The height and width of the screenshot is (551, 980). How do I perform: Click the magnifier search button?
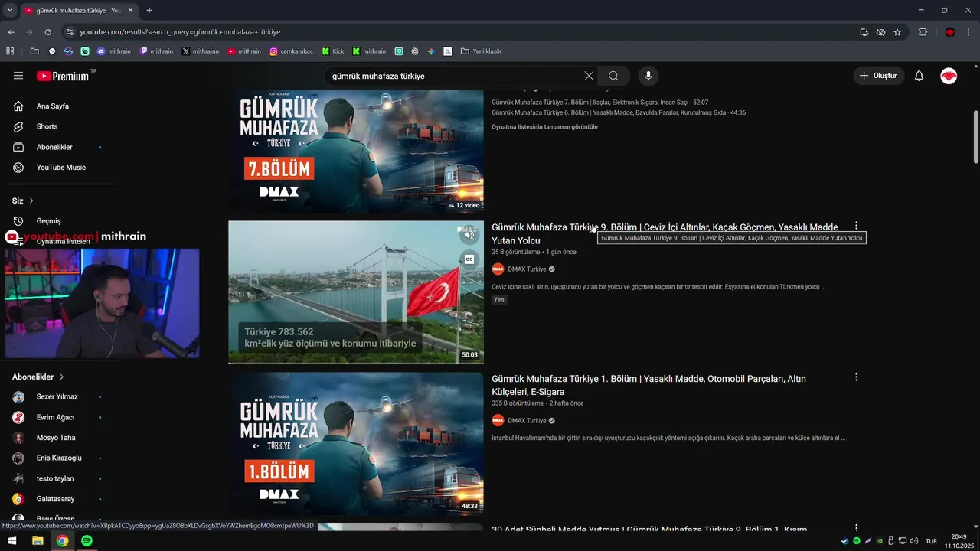coord(613,76)
